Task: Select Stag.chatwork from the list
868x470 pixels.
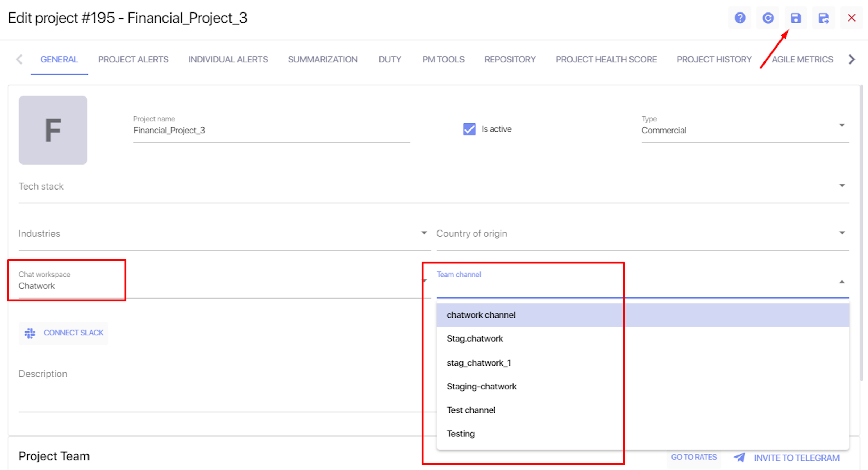Action: tap(643, 339)
